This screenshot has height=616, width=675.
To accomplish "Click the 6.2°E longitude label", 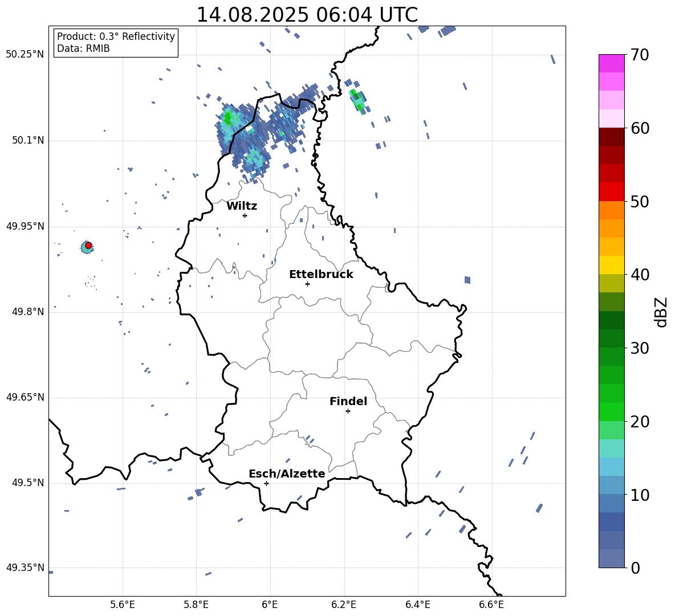I will point(344,605).
